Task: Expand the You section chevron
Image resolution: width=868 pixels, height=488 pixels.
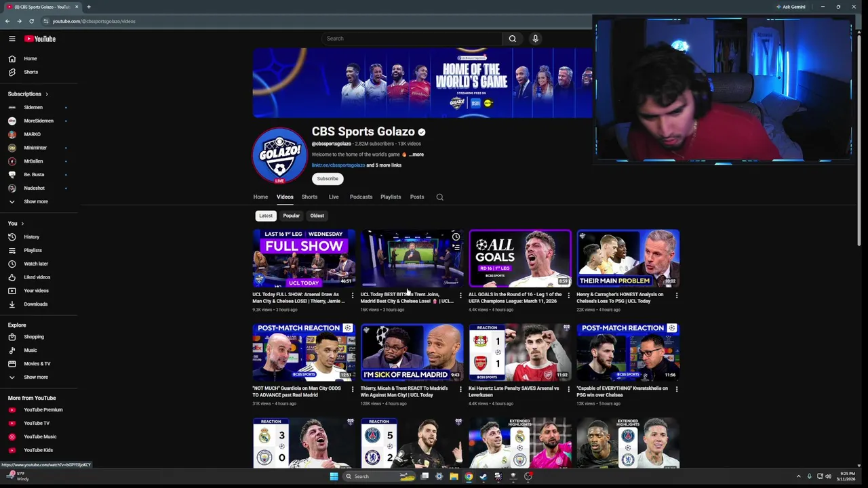Action: 22,224
